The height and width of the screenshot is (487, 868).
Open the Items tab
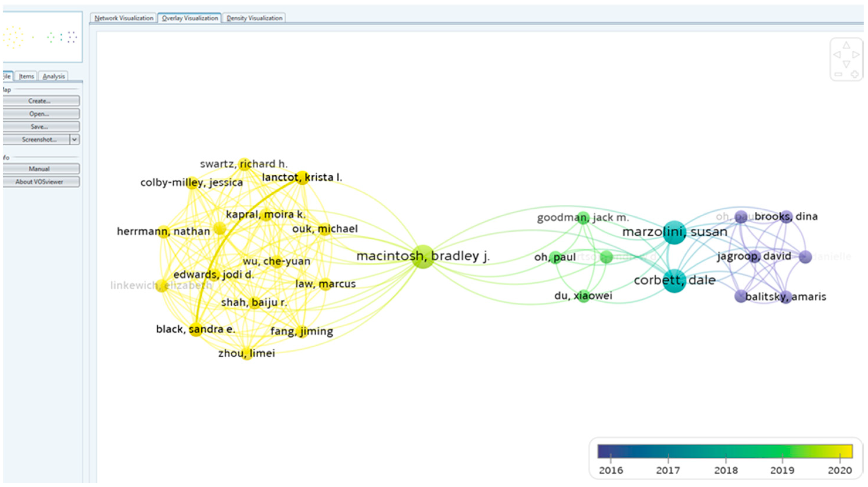click(x=26, y=77)
